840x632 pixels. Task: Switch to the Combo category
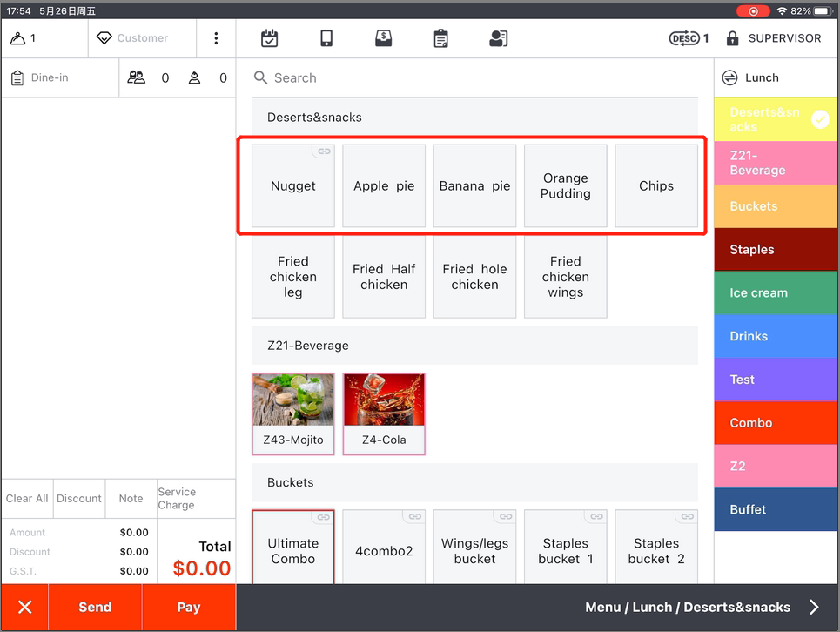pyautogui.click(x=775, y=423)
